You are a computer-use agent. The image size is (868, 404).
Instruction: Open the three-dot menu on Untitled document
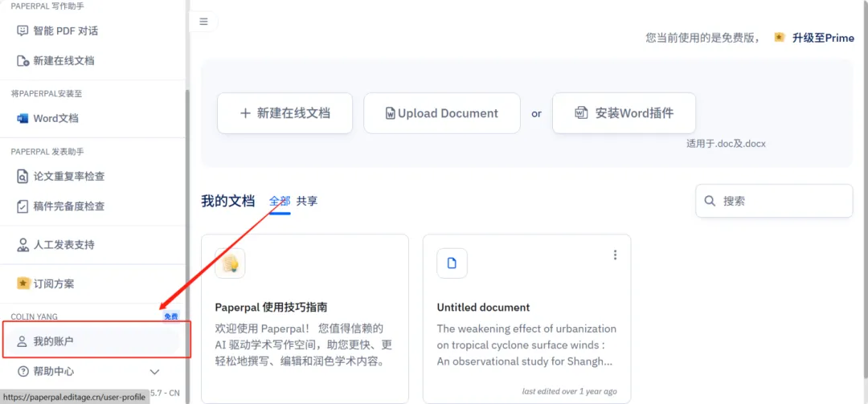click(x=615, y=255)
